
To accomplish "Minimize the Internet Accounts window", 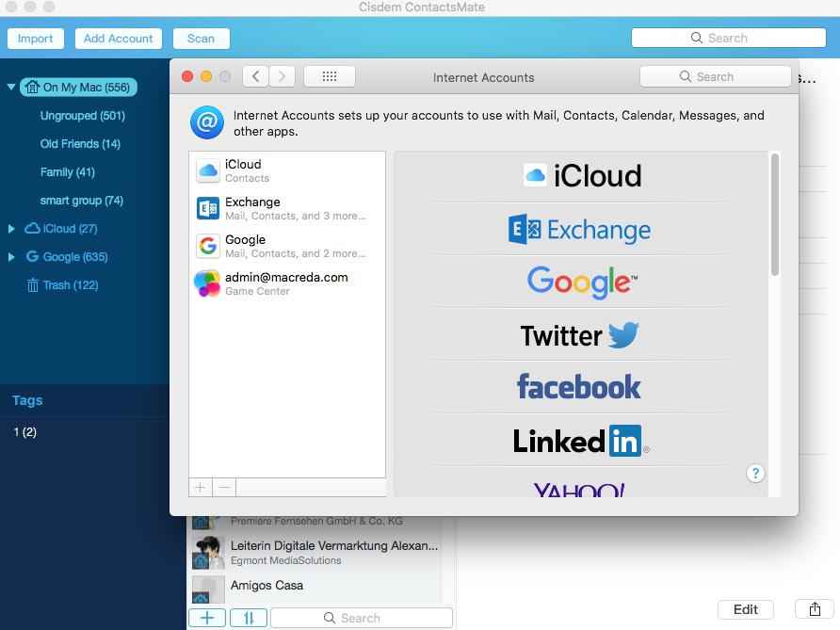I will [206, 76].
